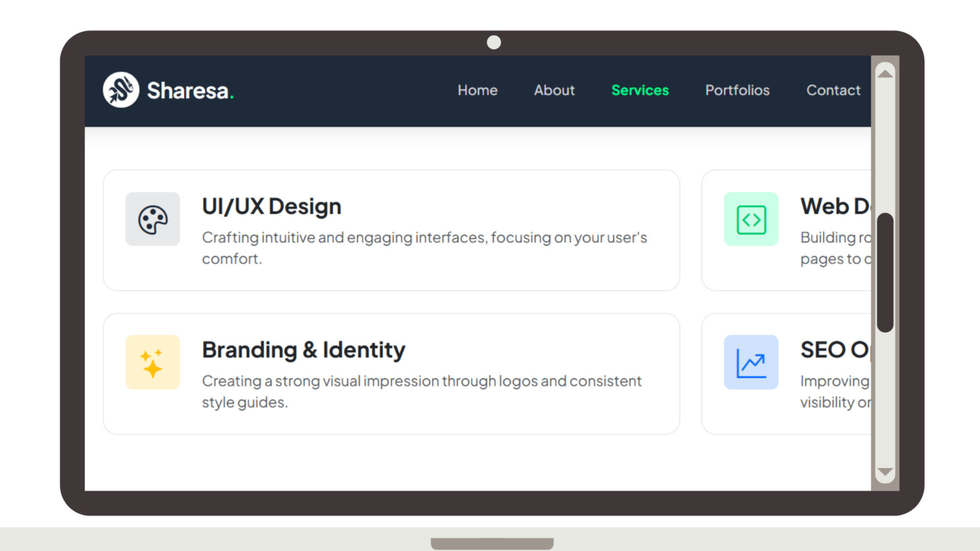Click the SEO chart icon
Viewport: 980px width, 551px height.
(751, 362)
